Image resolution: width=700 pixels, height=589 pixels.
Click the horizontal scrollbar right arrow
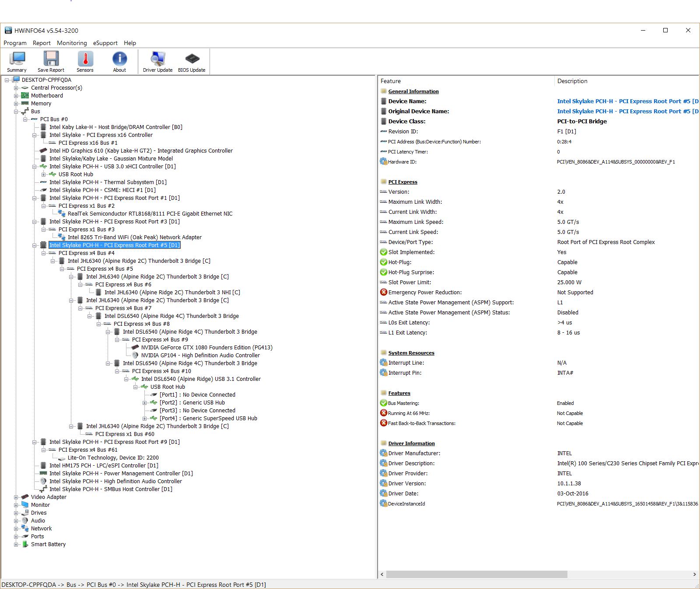(x=694, y=574)
